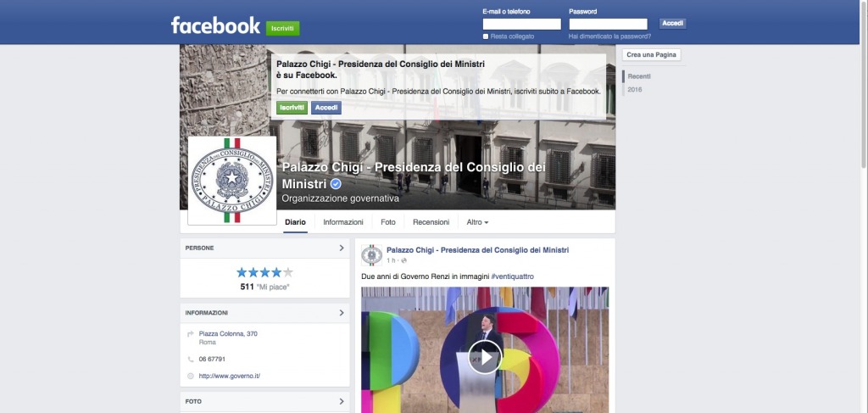The width and height of the screenshot is (868, 413).
Task: Open the Recensioni tab
Action: (x=431, y=222)
